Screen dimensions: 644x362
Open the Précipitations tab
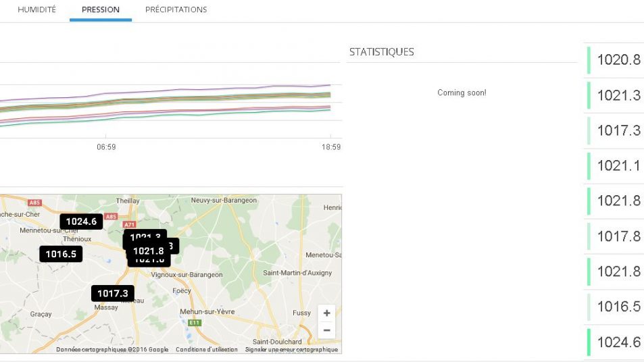[x=176, y=10]
